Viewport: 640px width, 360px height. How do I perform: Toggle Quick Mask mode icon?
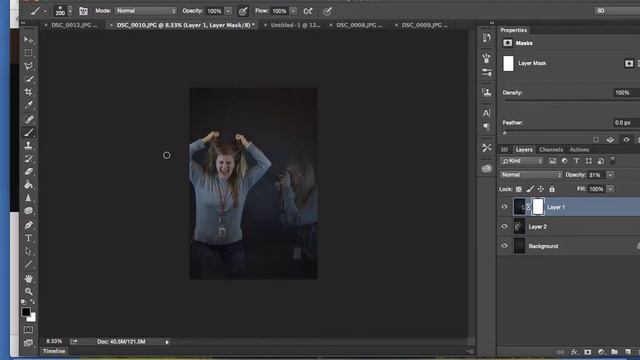coord(28,330)
